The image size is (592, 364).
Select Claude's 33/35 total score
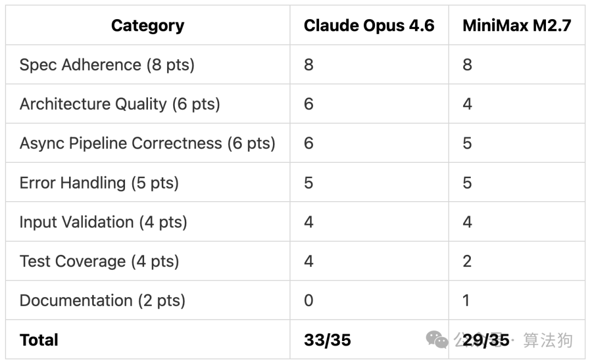tap(327, 340)
